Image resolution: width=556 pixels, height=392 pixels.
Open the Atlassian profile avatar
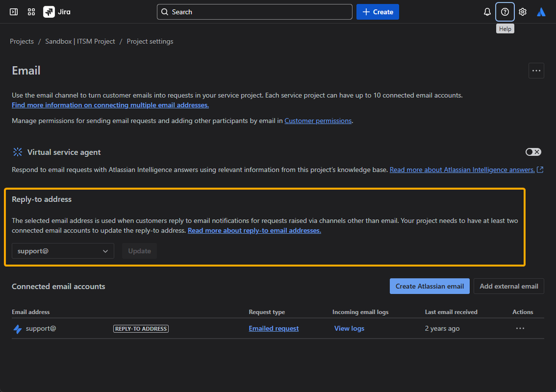(541, 12)
